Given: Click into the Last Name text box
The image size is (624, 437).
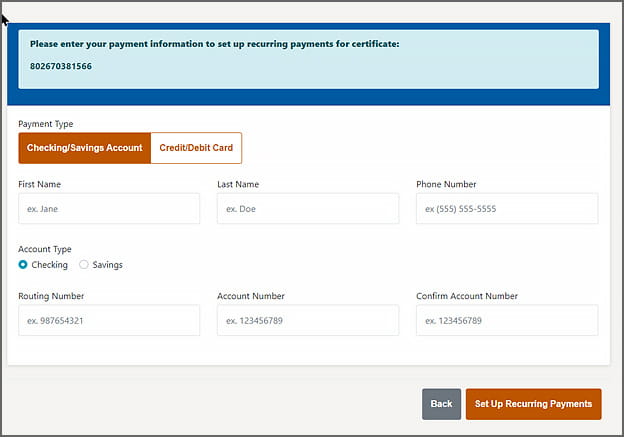Looking at the screenshot, I should tap(307, 208).
